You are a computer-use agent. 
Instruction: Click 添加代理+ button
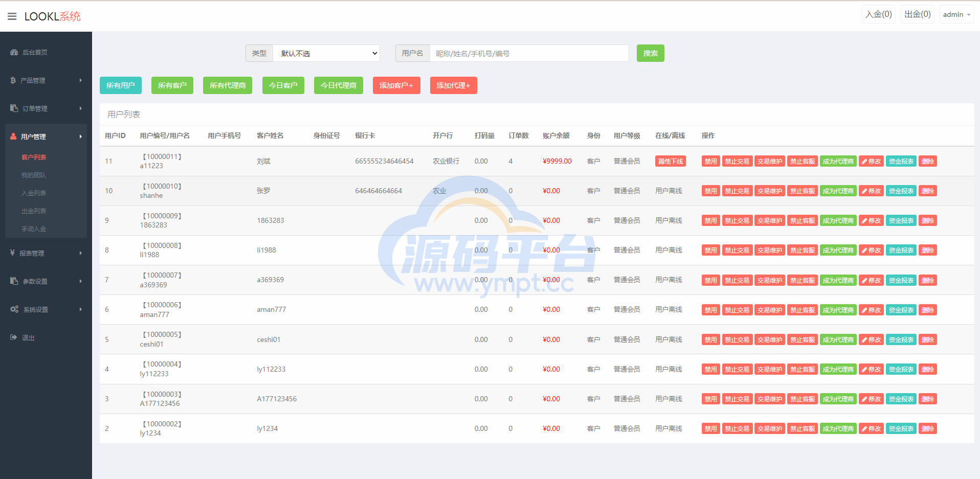pyautogui.click(x=454, y=85)
